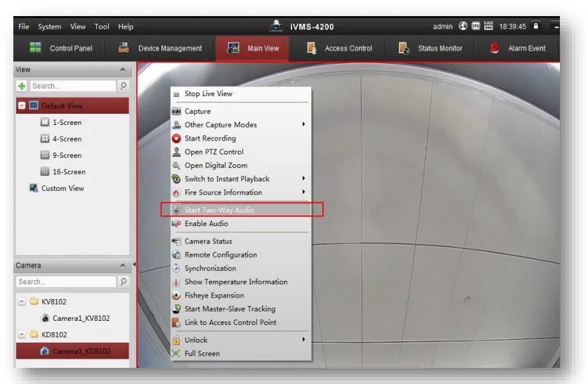Select the Default View tree item
Screen dimensions: 588x384
[x=72, y=105]
